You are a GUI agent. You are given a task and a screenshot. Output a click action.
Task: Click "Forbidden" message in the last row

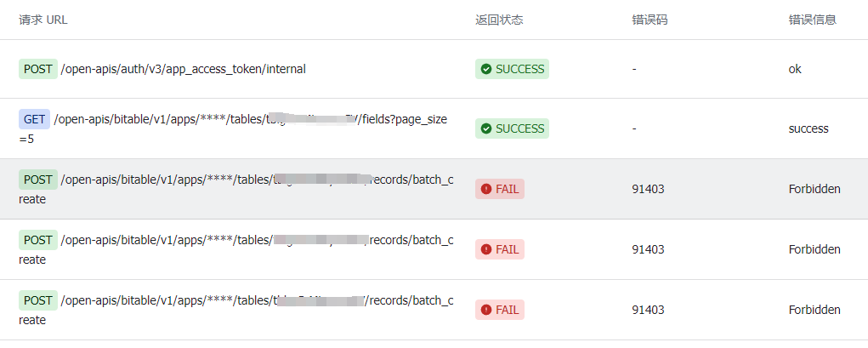[814, 310]
